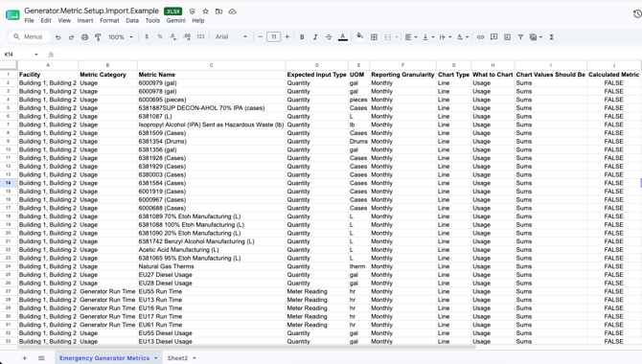Open the File menu
The height and width of the screenshot is (364, 642).
click(29, 20)
